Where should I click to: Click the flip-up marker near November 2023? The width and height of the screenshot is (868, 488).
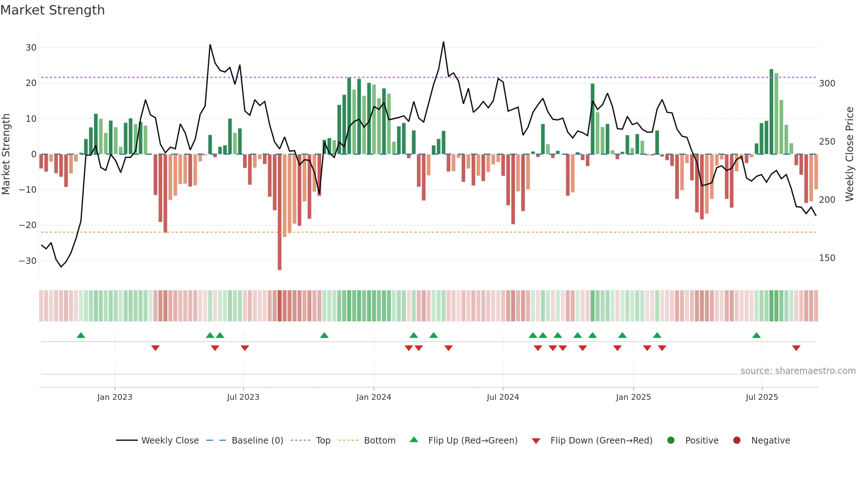click(324, 335)
